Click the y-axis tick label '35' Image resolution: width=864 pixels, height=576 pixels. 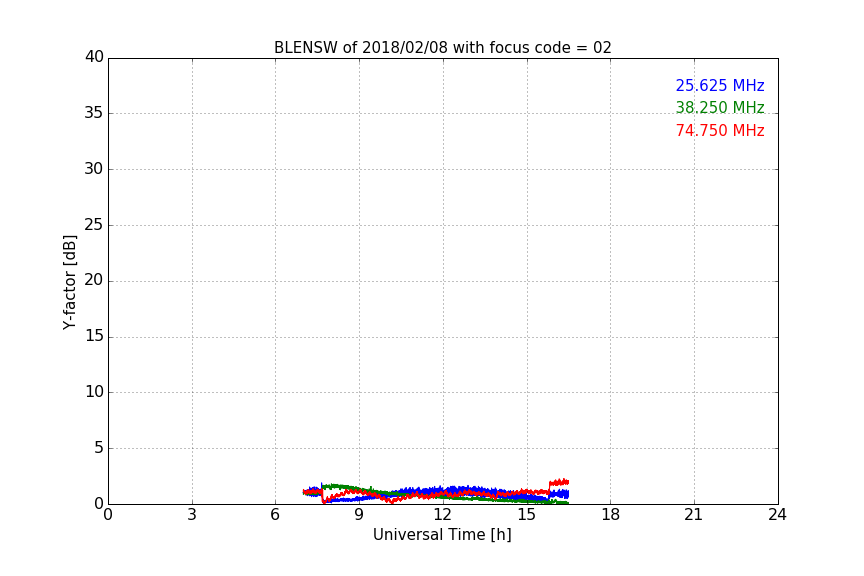tap(94, 113)
